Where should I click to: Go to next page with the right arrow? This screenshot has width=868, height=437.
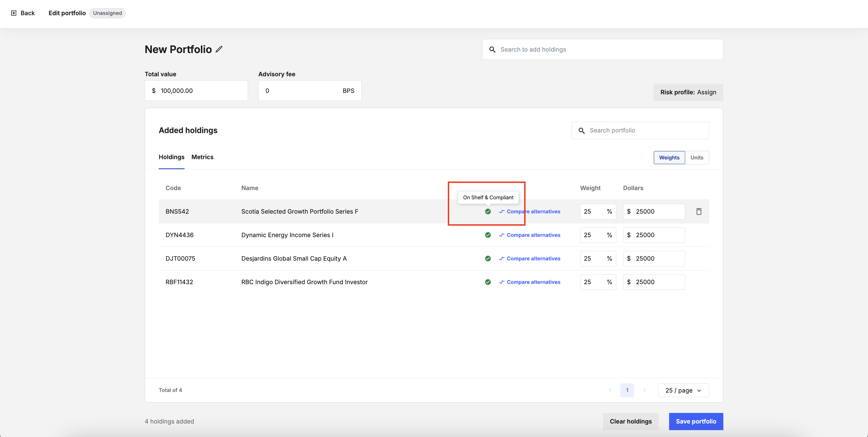(x=644, y=390)
